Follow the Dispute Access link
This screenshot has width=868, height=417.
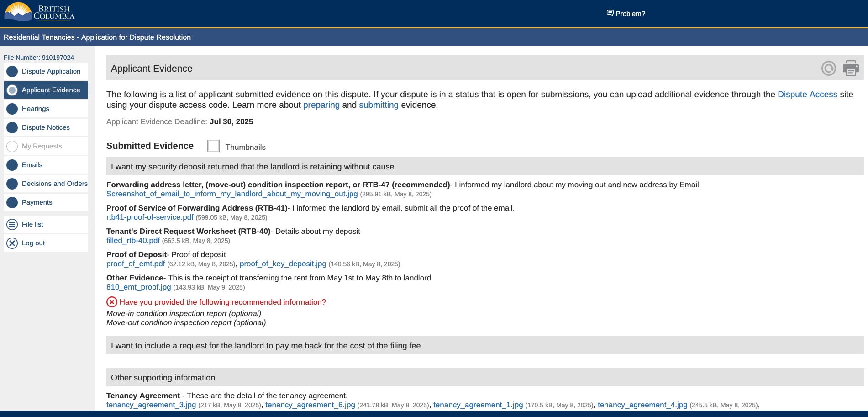(x=807, y=95)
